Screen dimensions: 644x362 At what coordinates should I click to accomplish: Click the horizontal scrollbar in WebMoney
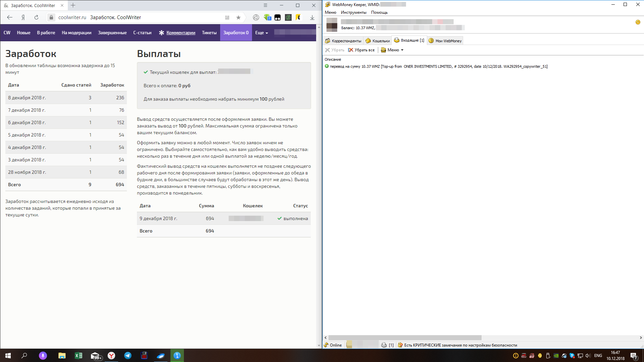pyautogui.click(x=405, y=338)
